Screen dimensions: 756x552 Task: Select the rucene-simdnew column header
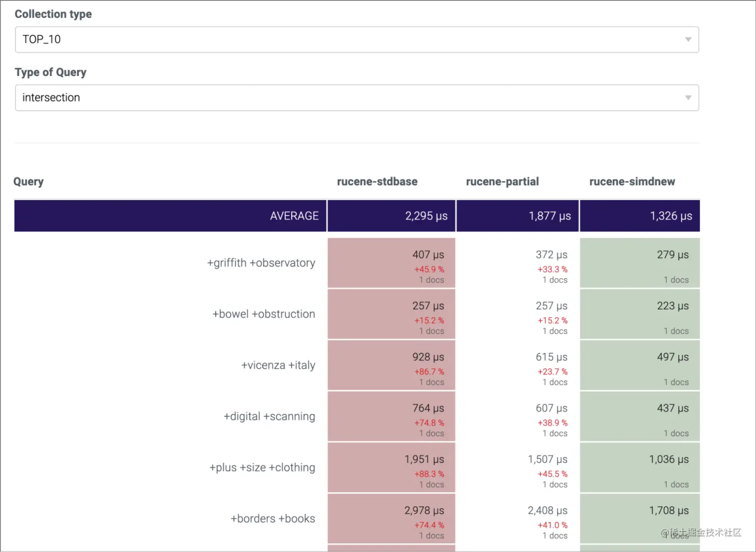coord(632,182)
